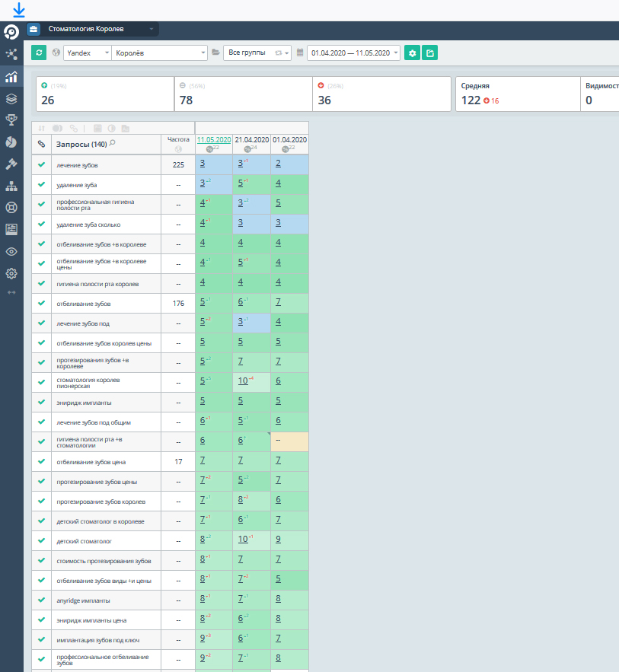Open the Yandex search engine dropdown
Image resolution: width=619 pixels, height=672 pixels.
coord(88,53)
